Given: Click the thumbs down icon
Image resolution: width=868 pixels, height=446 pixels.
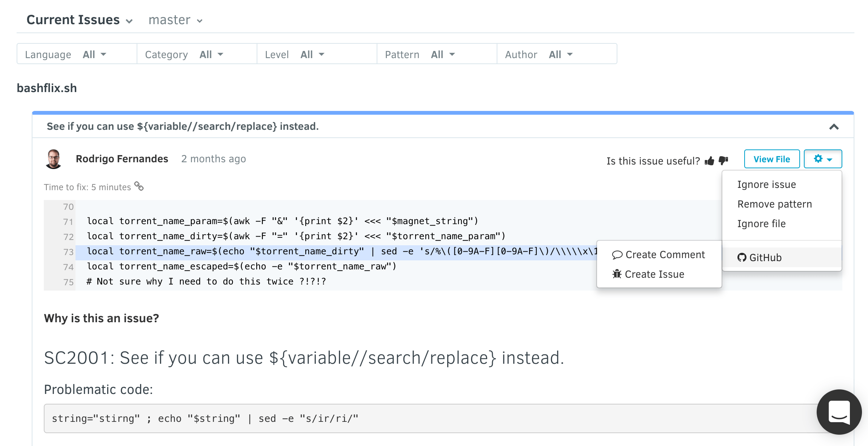Looking at the screenshot, I should 723,161.
